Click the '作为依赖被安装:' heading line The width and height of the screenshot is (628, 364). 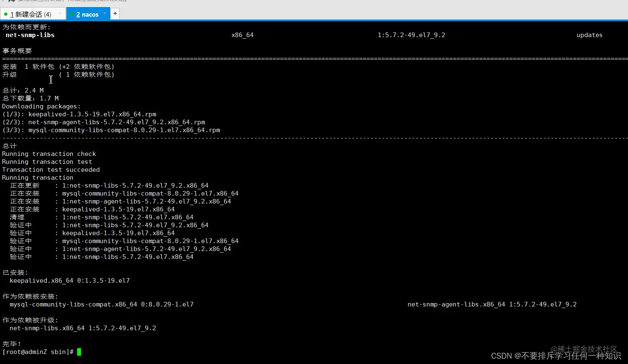(30, 296)
